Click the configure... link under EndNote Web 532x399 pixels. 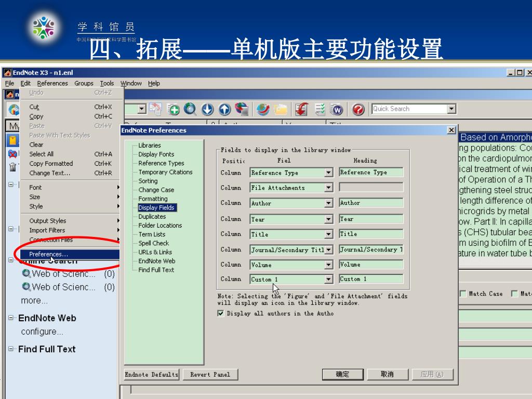pyautogui.click(x=42, y=332)
